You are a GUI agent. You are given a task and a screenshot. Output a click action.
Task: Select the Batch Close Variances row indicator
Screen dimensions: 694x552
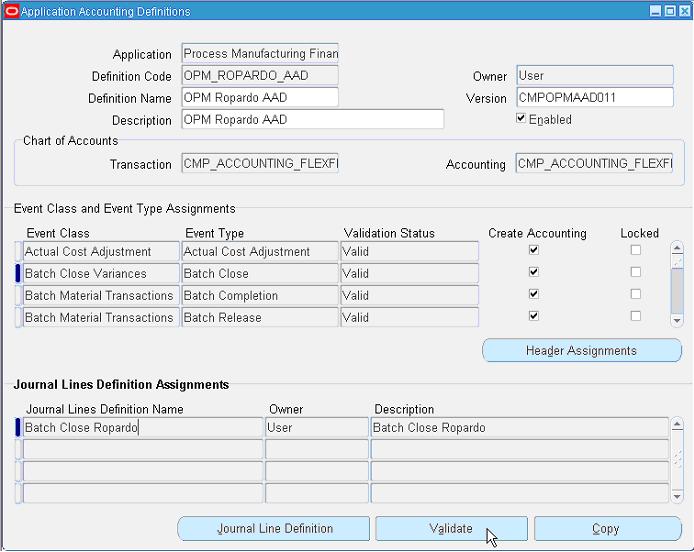coord(18,273)
